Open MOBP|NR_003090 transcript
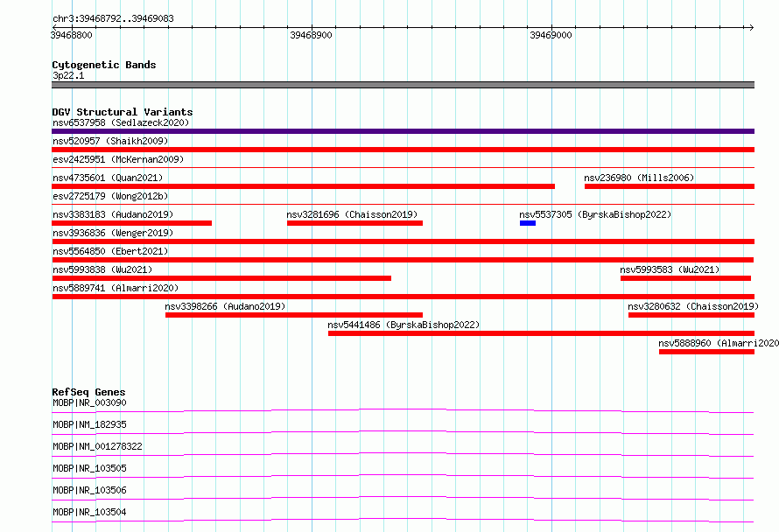The image size is (779, 532). 89,402
